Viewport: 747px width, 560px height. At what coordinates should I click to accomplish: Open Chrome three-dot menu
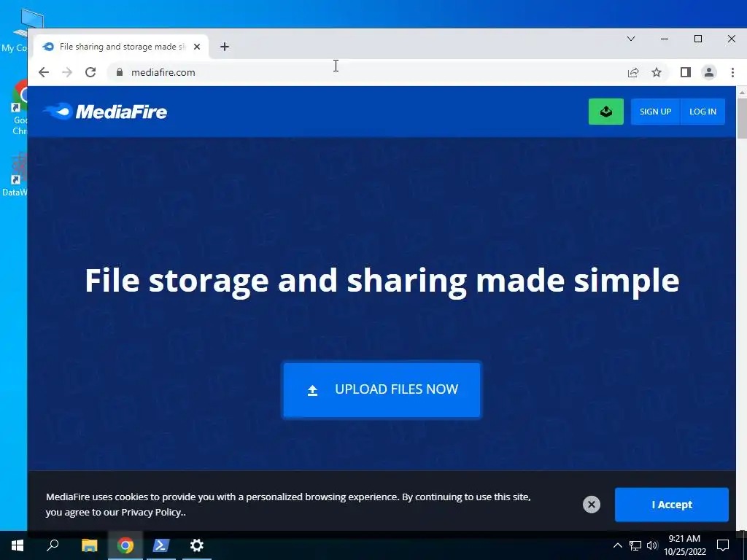pos(732,72)
